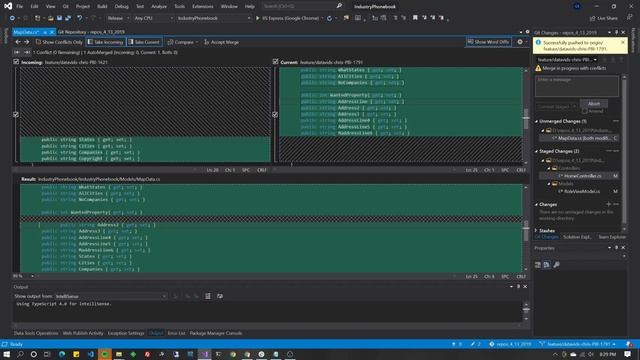Click Properties categorized view icon
This screenshot has height=360, width=640.
click(x=538, y=265)
